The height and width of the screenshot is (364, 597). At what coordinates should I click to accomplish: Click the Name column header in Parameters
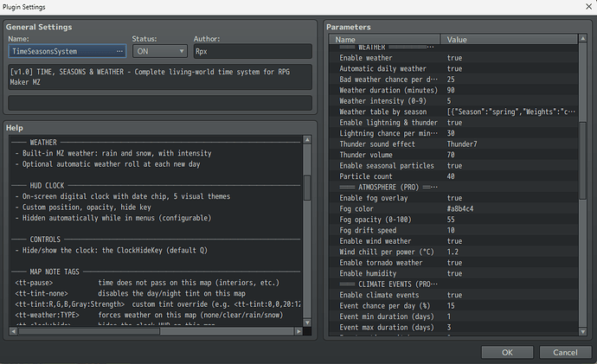pos(384,39)
